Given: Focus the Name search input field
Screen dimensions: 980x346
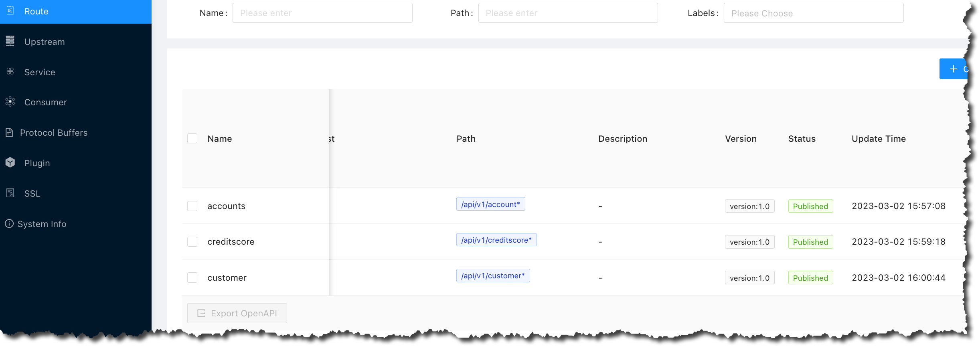Looking at the screenshot, I should (322, 13).
